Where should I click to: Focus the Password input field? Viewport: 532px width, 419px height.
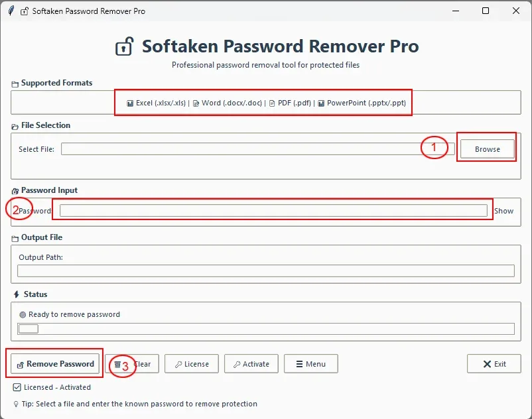tap(273, 211)
